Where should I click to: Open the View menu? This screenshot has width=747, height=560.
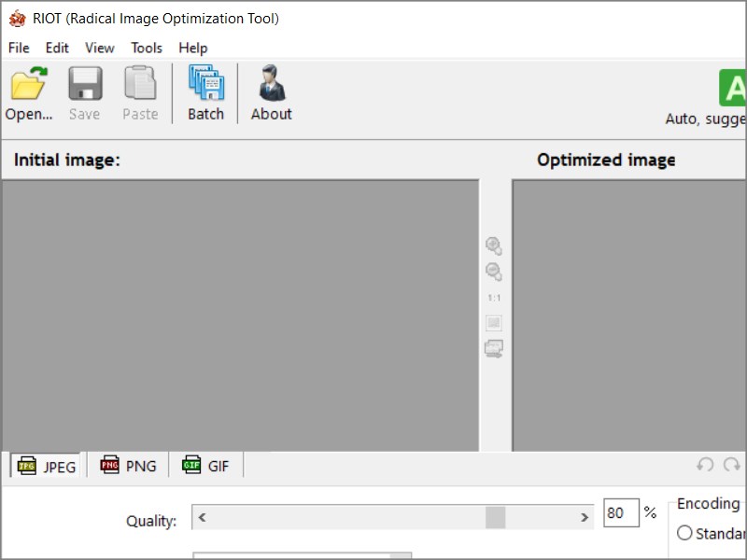point(100,49)
